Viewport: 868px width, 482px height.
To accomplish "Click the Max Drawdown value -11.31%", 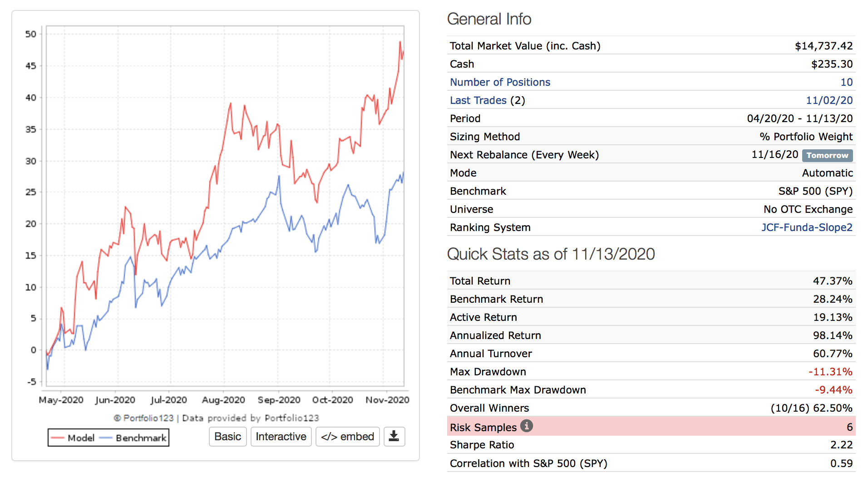I will (x=830, y=372).
